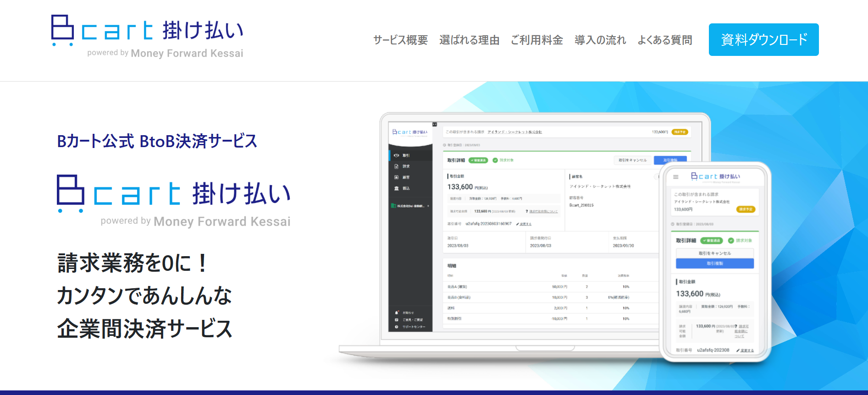Screen dimensions: 868x395
Task: Click the hero "powered by Money Forward Kessai" text
Action: (x=196, y=221)
